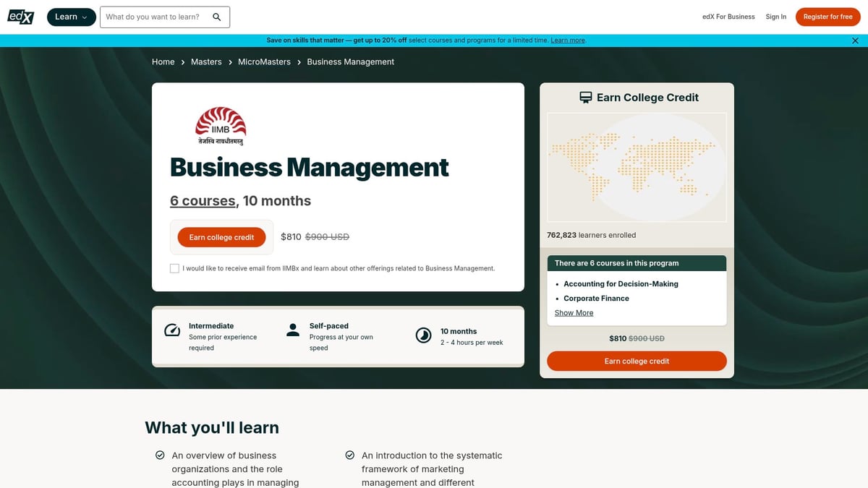Open the 6 courses link
The image size is (868, 488).
pyautogui.click(x=203, y=201)
